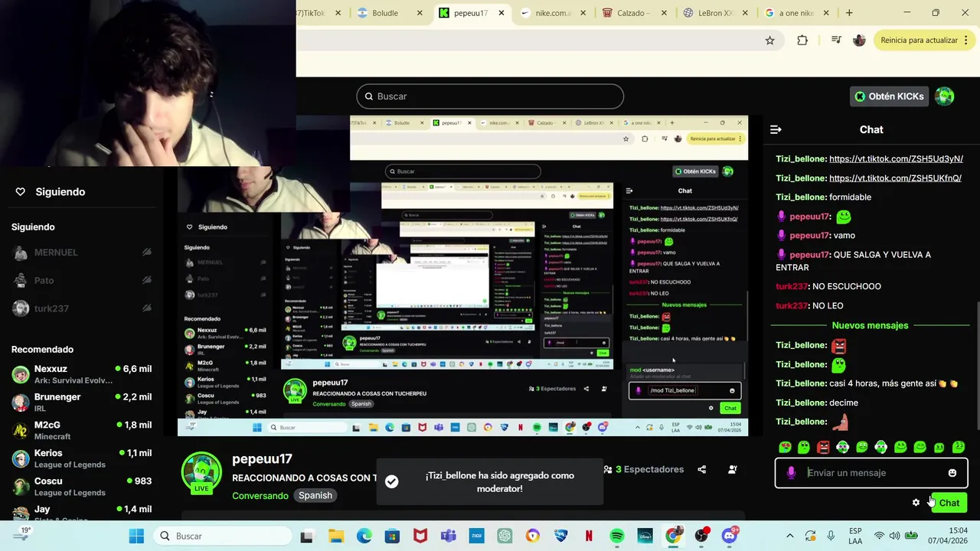Open Kerios League of Legends channel
This screenshot has height=551, width=980.
coord(82,458)
